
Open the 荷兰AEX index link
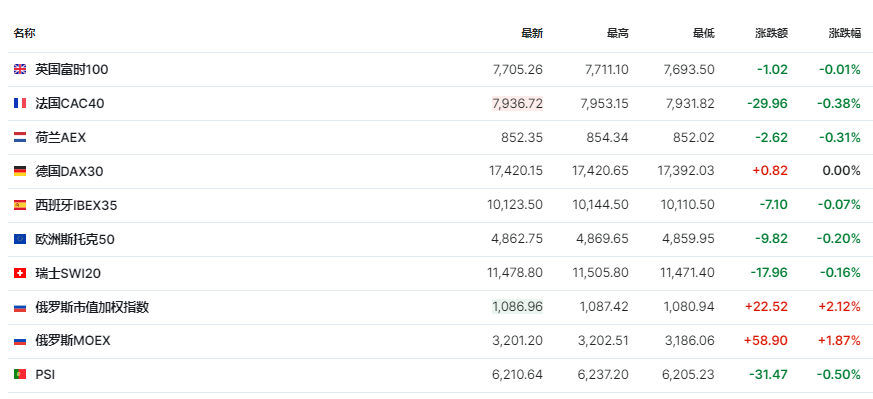(61, 137)
